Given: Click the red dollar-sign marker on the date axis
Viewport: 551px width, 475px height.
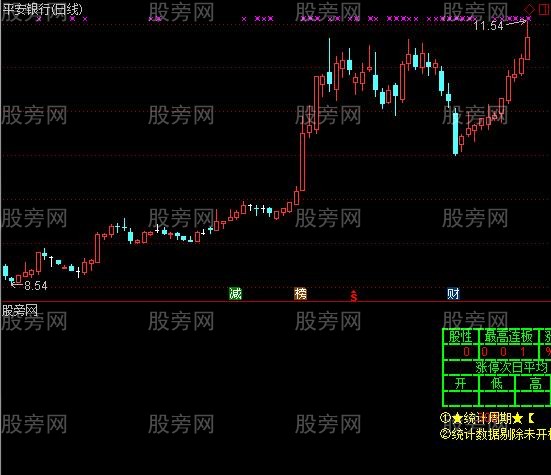Looking at the screenshot, I should [354, 296].
